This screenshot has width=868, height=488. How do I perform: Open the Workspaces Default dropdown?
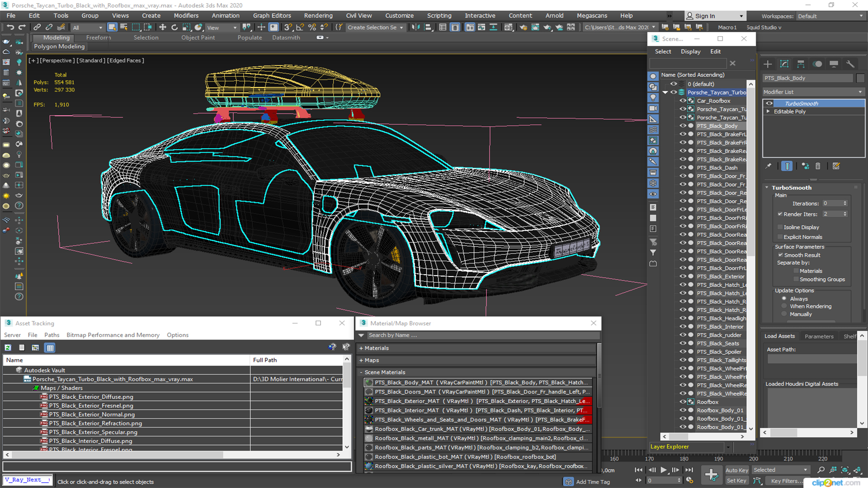tap(830, 16)
